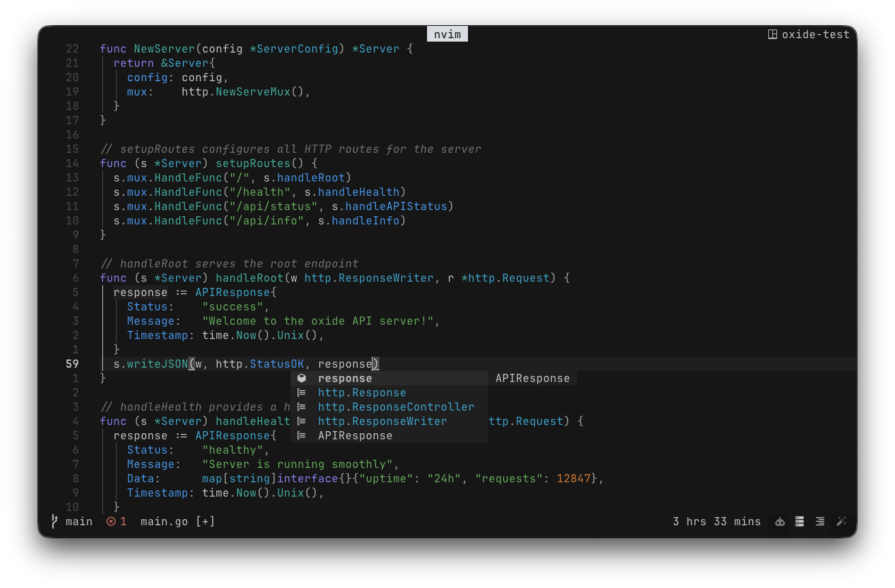Click the 'handleRoot serves the root endpoint' comment
This screenshot has height=588, width=895.
229,263
